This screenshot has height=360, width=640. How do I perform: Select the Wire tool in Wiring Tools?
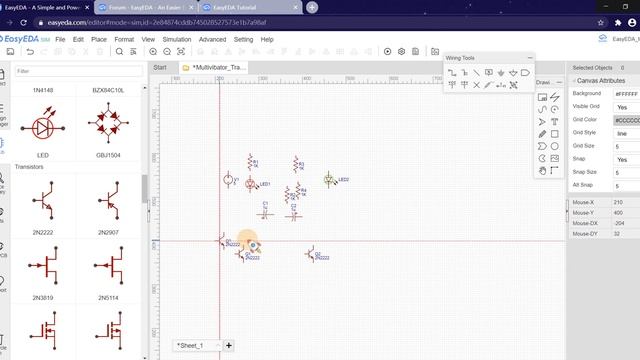click(x=452, y=73)
